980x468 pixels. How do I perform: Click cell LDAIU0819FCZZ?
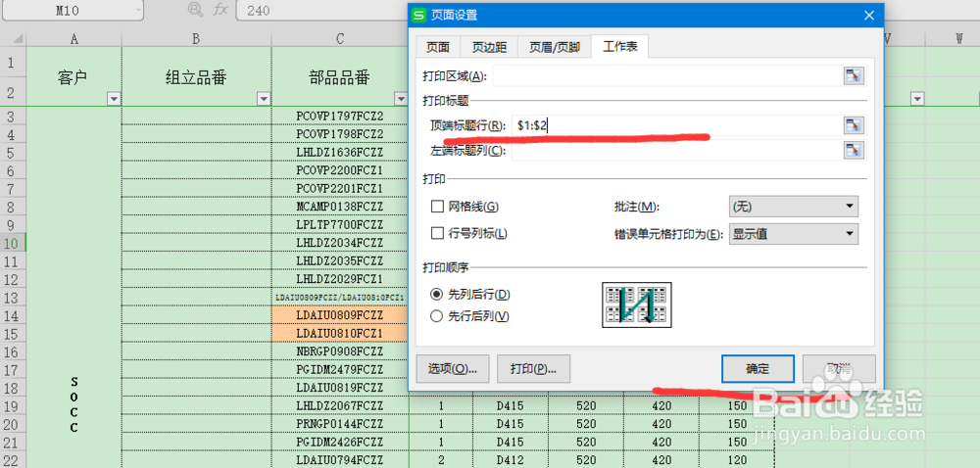click(x=340, y=388)
